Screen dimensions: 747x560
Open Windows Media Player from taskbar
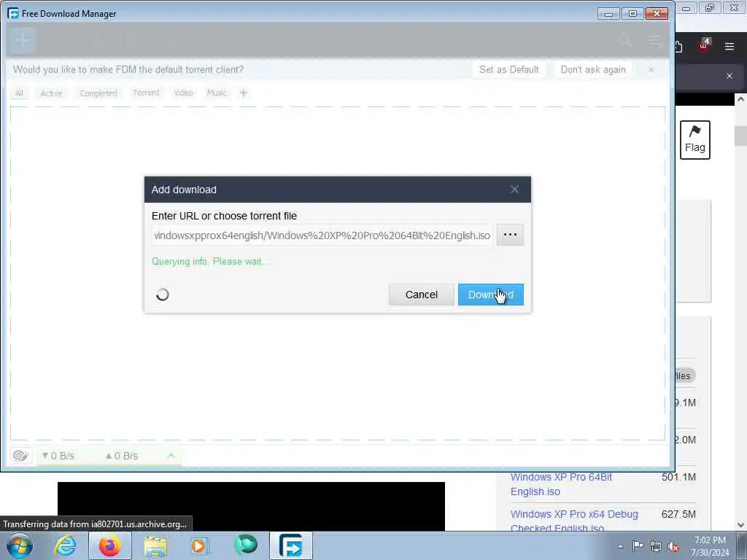point(199,546)
